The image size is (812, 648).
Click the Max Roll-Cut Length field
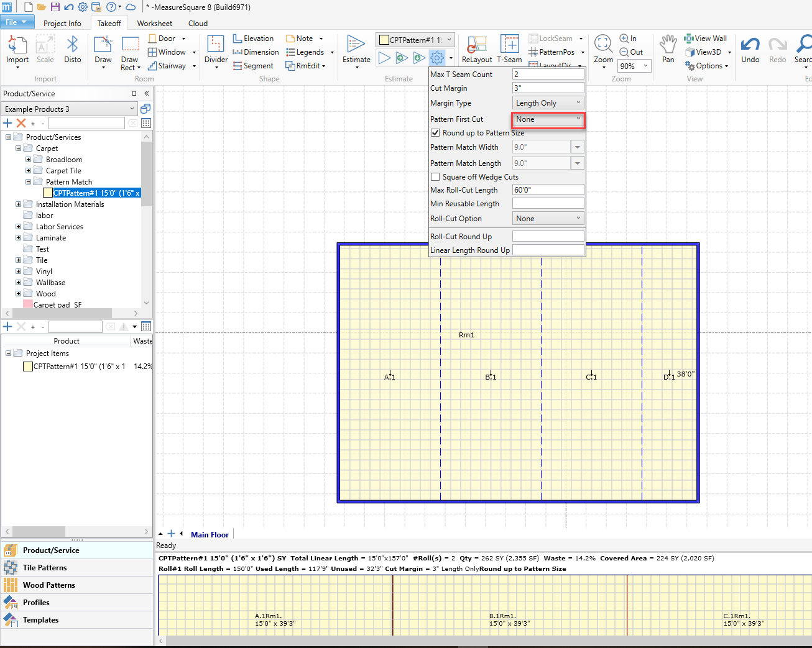point(548,190)
